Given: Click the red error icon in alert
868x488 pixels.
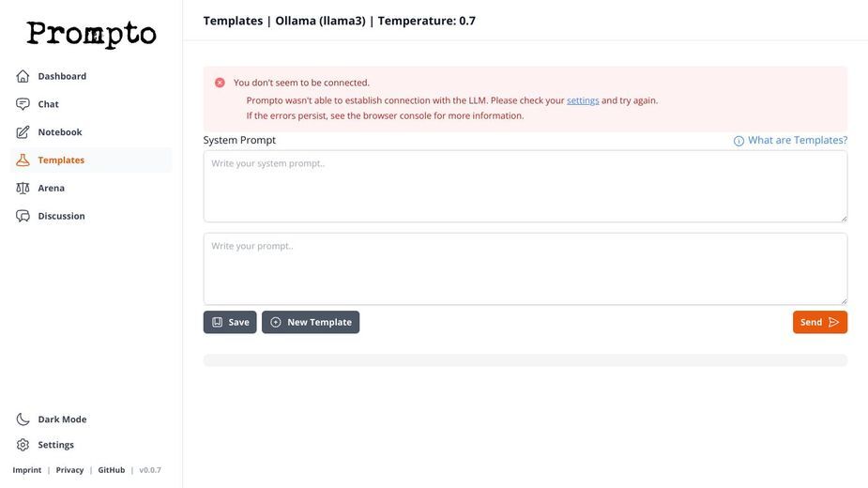Looking at the screenshot, I should tap(220, 83).
